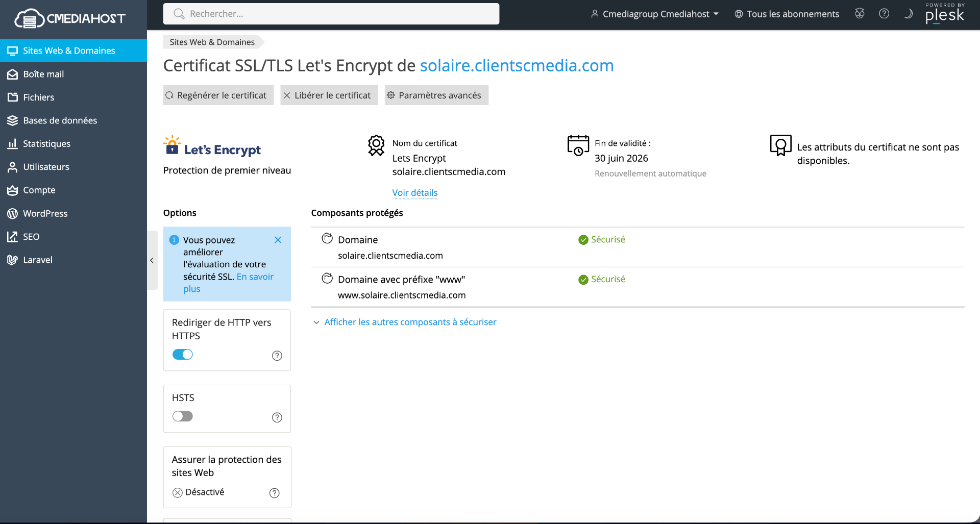
Task: Click the search magnifier icon
Action: (179, 14)
